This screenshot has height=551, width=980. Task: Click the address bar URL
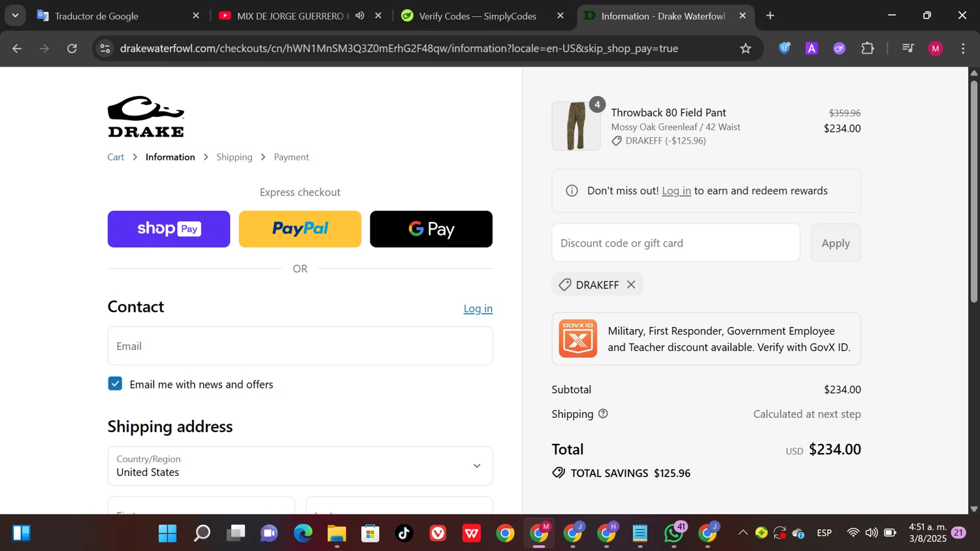(399, 48)
